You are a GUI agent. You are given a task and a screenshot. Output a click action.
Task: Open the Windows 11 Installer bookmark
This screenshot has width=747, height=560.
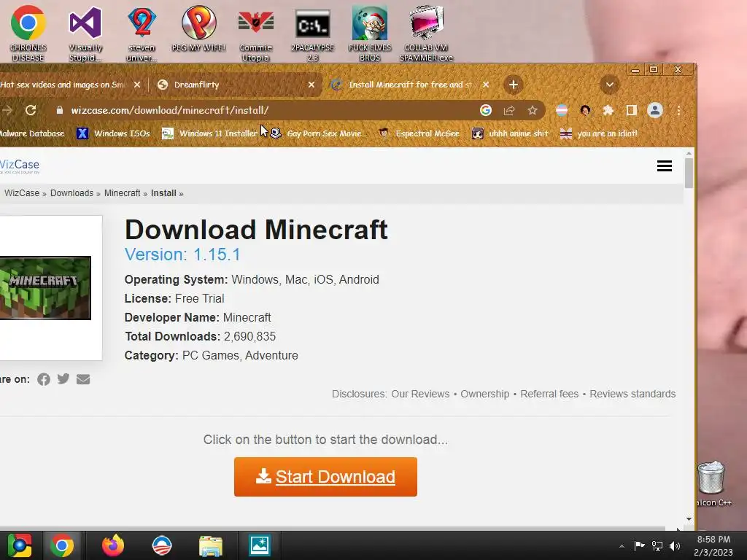pyautogui.click(x=209, y=134)
